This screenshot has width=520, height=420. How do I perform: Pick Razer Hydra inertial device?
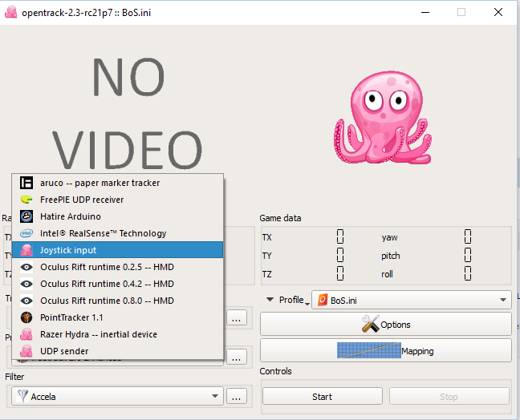click(117, 334)
